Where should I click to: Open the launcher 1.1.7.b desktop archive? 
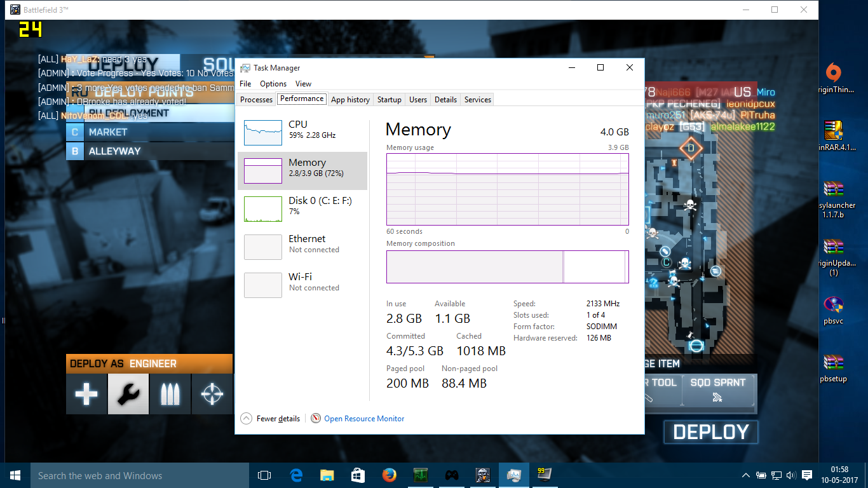pos(834,200)
